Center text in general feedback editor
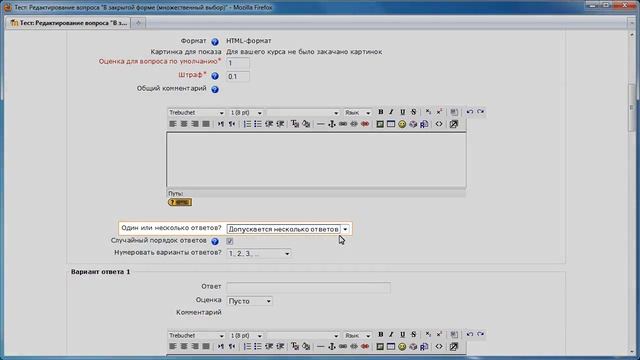 pos(184,124)
